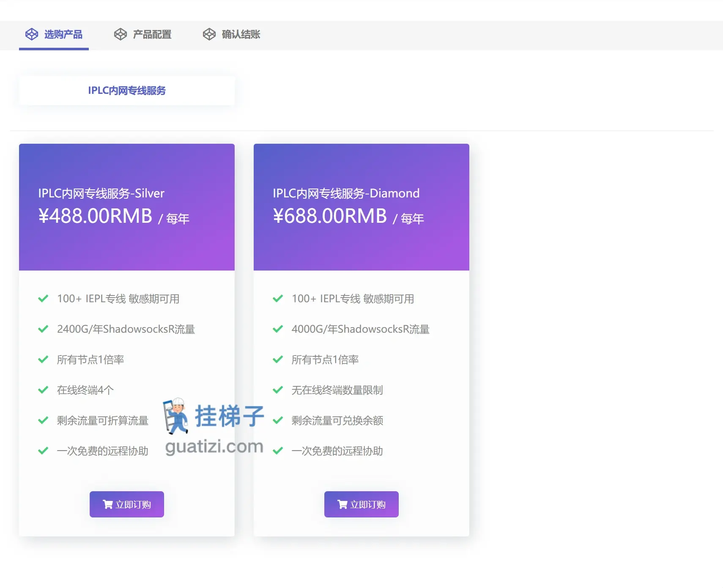Click Silver plan 一次免费的远程协助 text
The image size is (723, 588).
pyautogui.click(x=103, y=451)
